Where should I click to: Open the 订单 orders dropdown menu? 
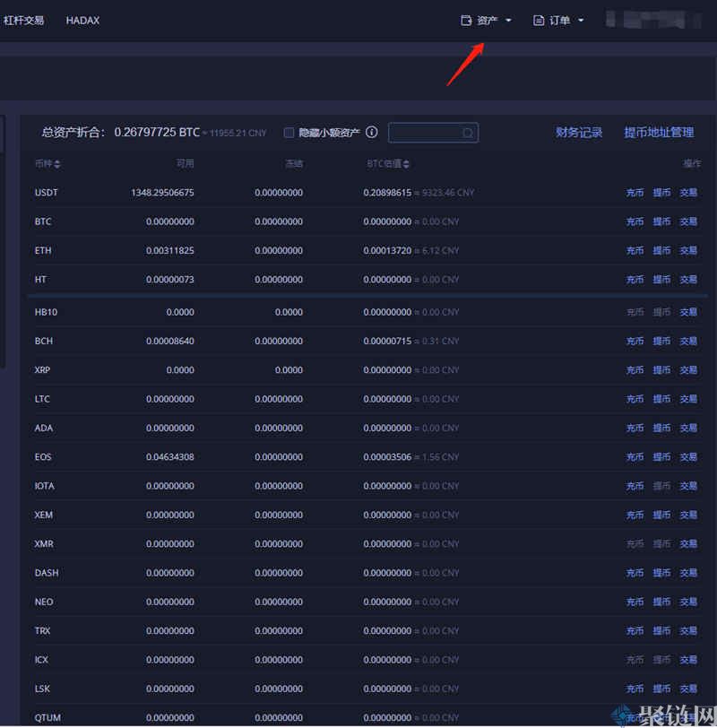[x=558, y=21]
